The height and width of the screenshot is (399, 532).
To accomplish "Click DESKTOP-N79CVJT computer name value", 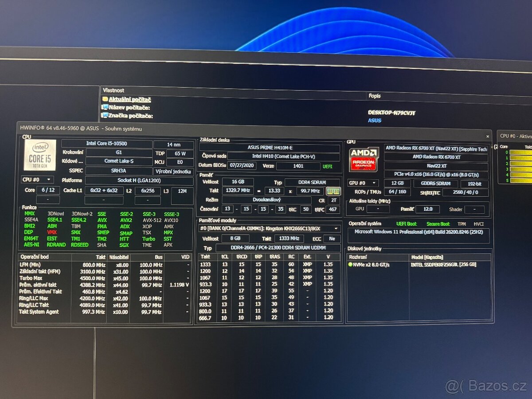I will pyautogui.click(x=391, y=113).
